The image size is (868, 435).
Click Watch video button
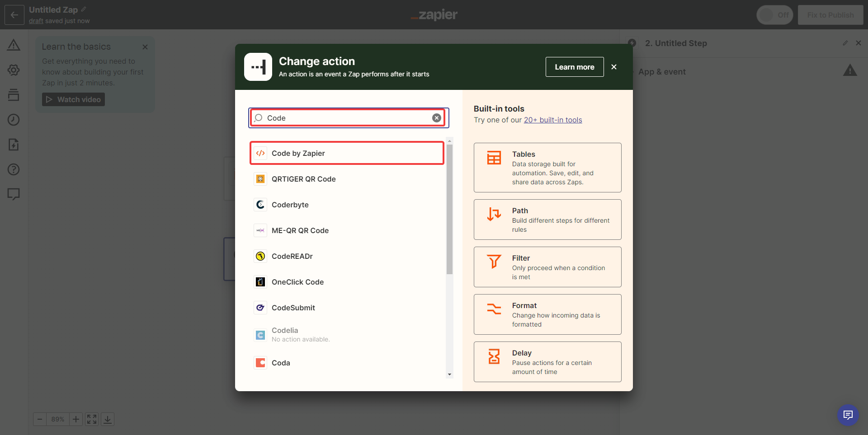(73, 99)
